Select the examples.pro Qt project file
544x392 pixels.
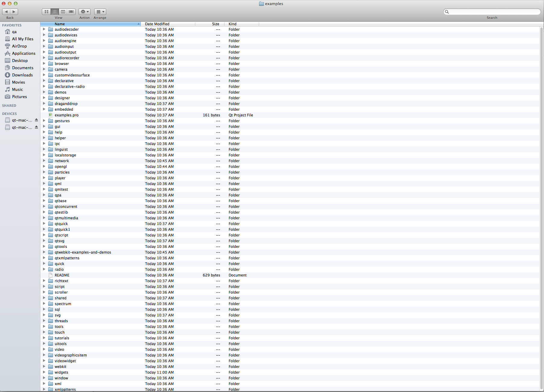pos(66,115)
